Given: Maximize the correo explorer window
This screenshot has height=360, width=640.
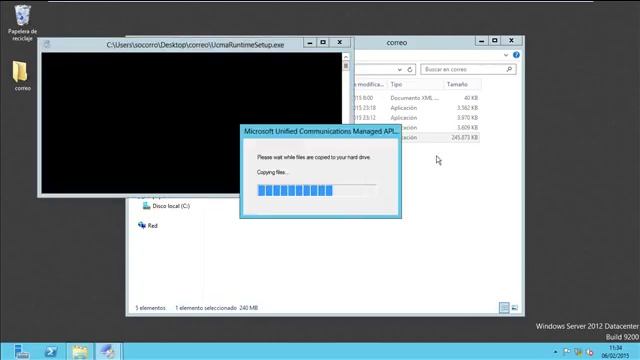Looking at the screenshot, I should tap(495, 41).
